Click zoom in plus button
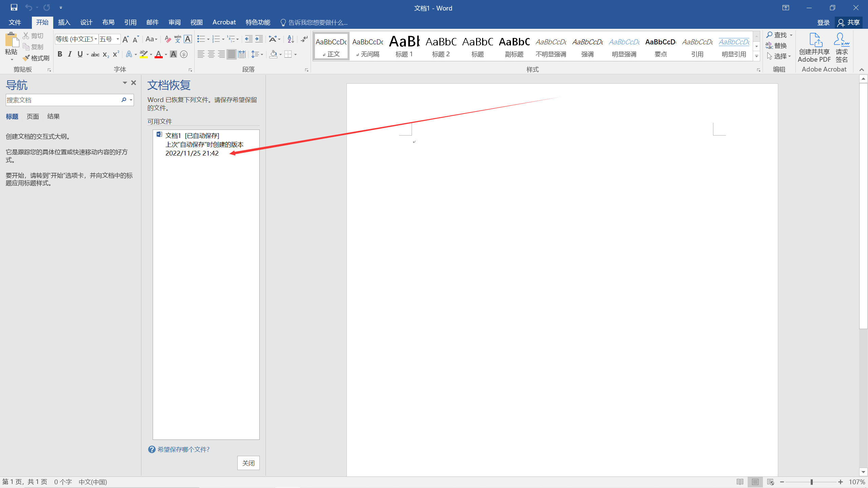The height and width of the screenshot is (488, 868). pyautogui.click(x=841, y=482)
